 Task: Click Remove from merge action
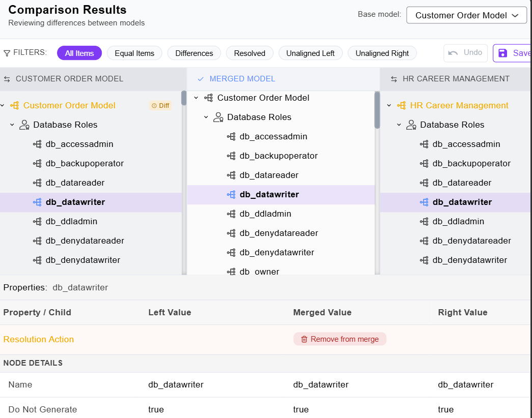[x=340, y=339]
